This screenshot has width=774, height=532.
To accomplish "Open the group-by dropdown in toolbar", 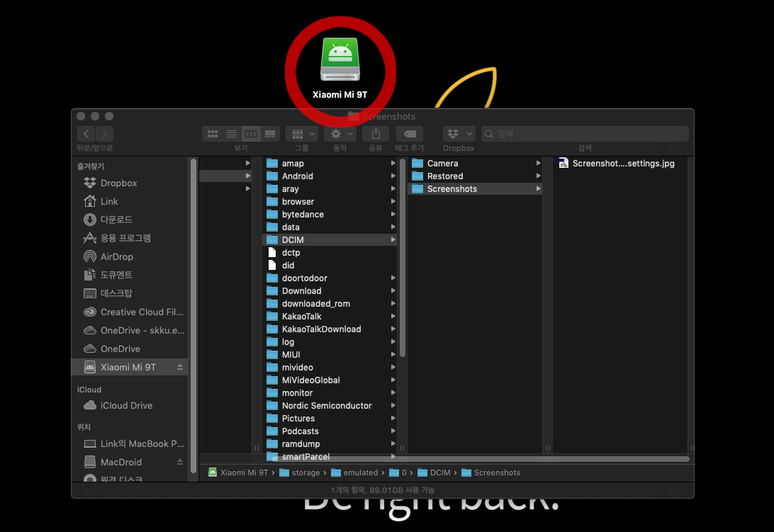I will click(303, 134).
